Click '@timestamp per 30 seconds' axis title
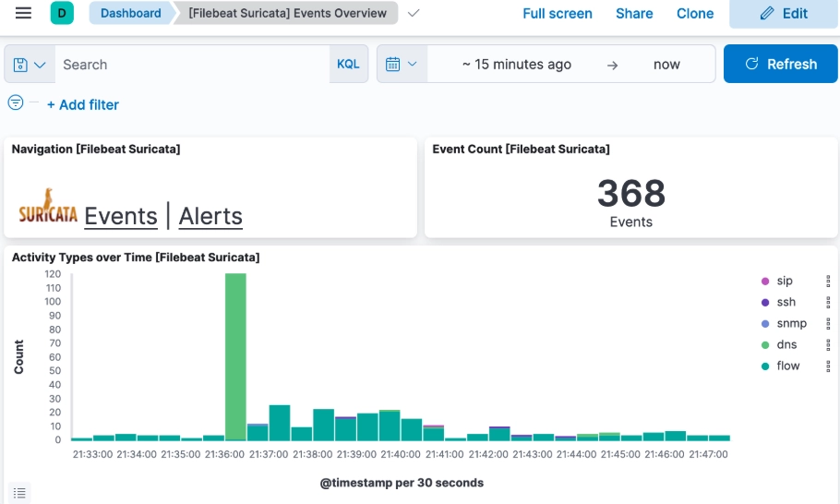840x504 pixels. pyautogui.click(x=402, y=483)
